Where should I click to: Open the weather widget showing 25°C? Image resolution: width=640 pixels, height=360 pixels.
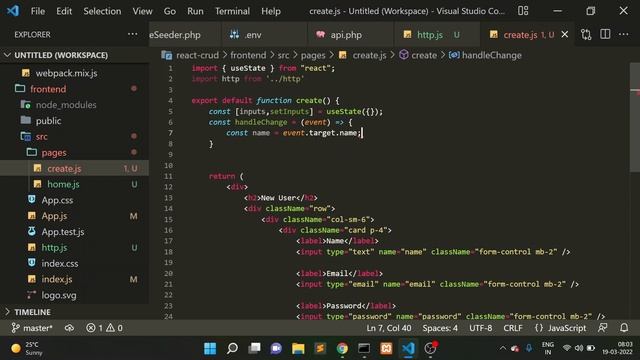click(27, 348)
